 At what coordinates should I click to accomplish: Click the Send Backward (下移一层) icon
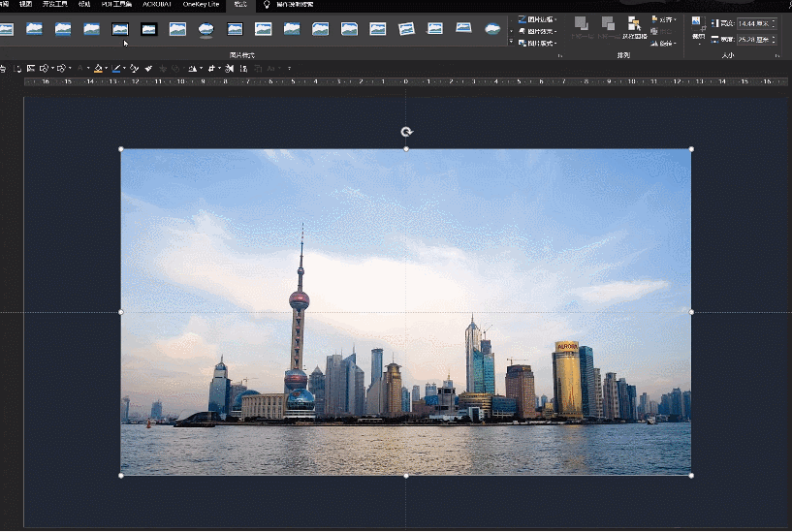coord(609,24)
